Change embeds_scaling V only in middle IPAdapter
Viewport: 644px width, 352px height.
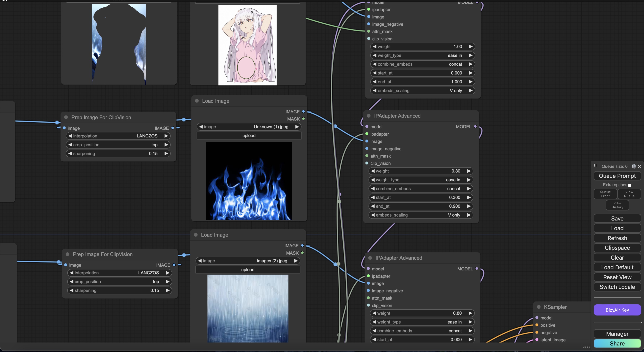point(421,215)
